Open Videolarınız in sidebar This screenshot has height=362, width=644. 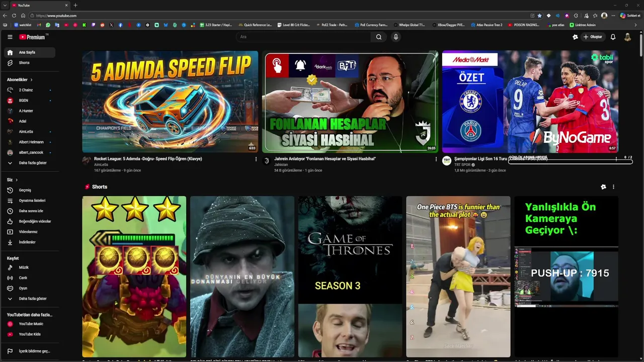pyautogui.click(x=29, y=232)
